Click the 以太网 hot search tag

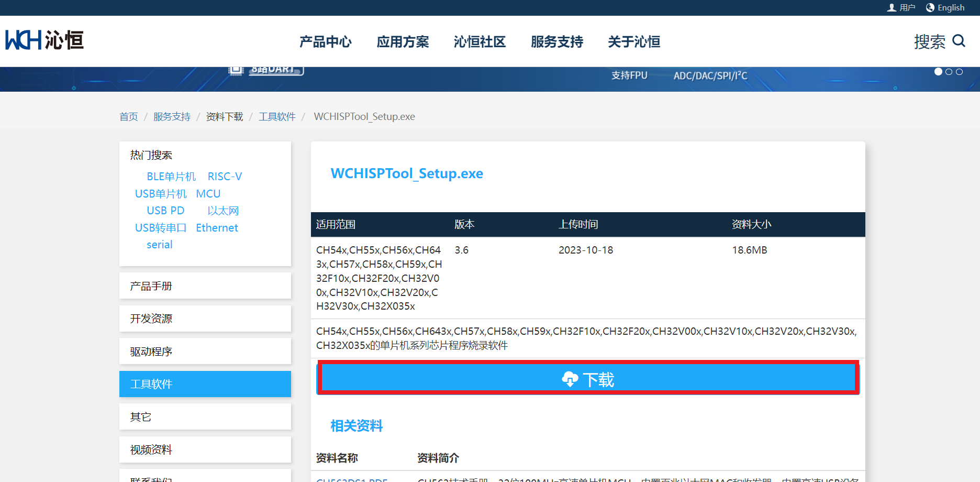pyautogui.click(x=223, y=211)
